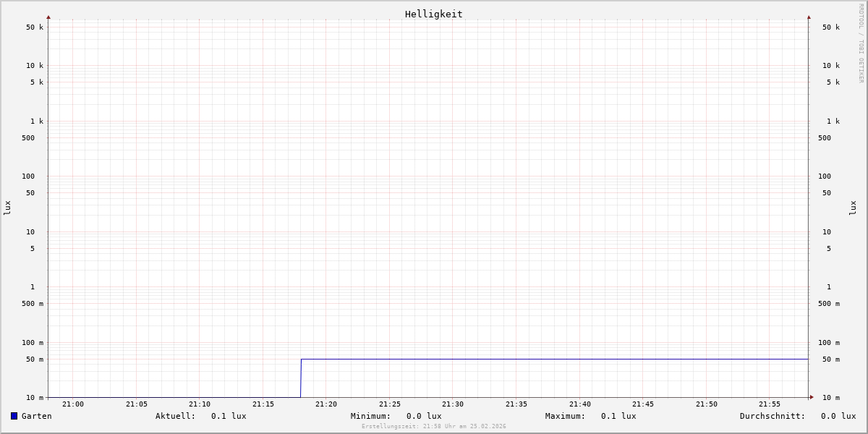Click the "50 k" label on left axis

click(x=35, y=27)
